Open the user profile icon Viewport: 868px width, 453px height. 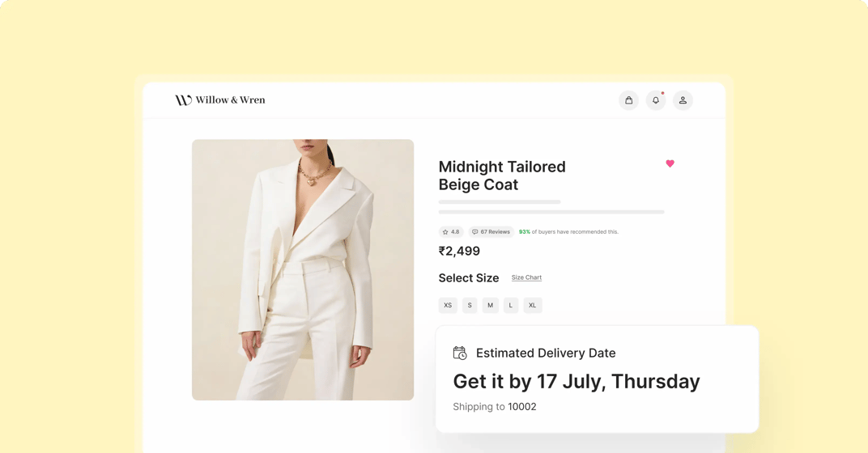[683, 100]
